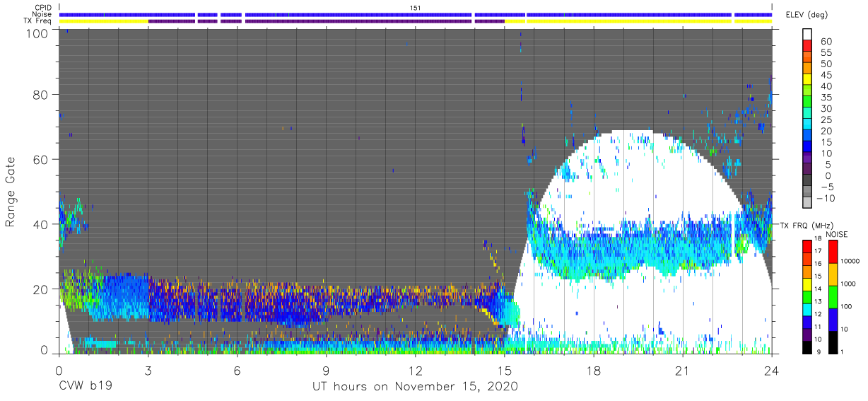Click the CPID value 151
Viewport: 868px width, 401px height.
click(416, 8)
